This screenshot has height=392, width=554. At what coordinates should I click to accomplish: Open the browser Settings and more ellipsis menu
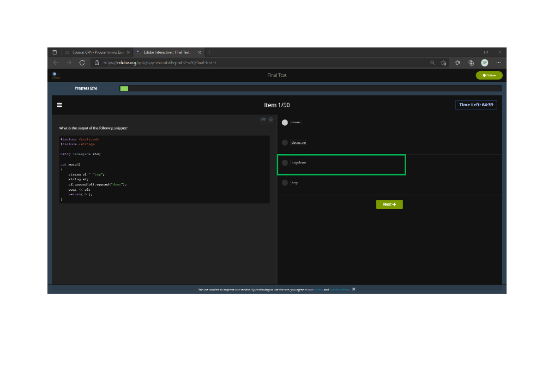[x=499, y=63]
